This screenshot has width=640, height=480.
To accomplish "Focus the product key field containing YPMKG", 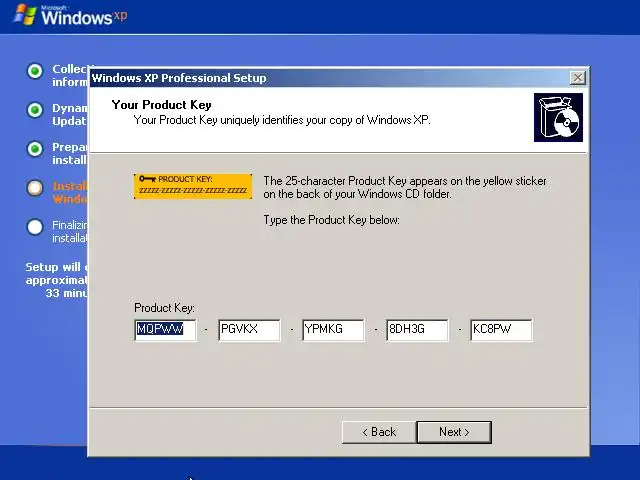I will click(x=333, y=329).
